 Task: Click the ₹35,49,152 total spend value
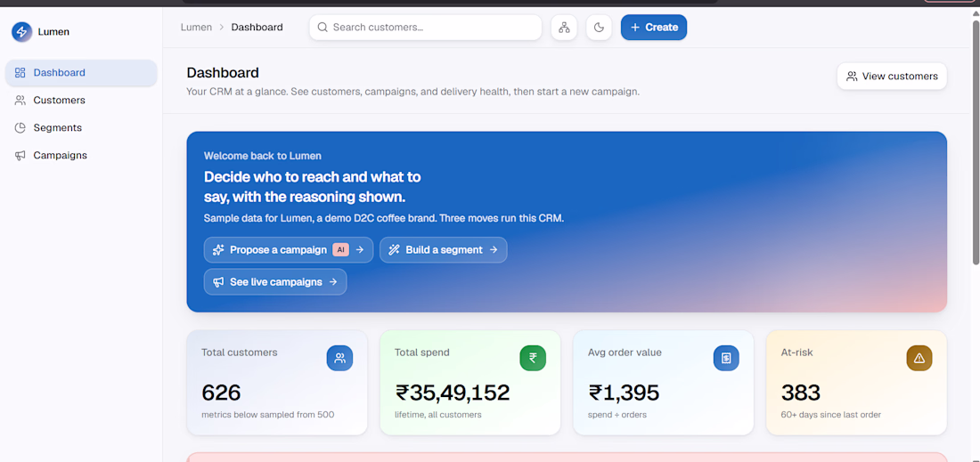(x=453, y=393)
